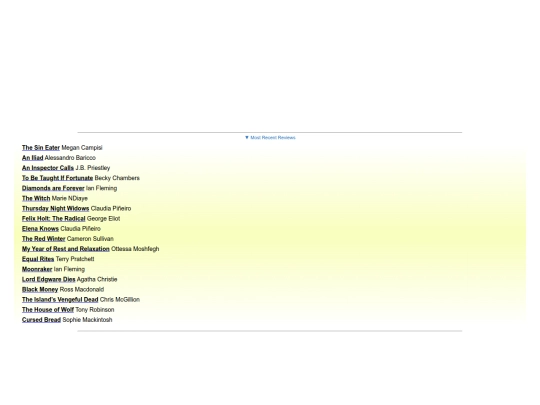This screenshot has height=405, width=540.
Task: Click author name Tony Robinson
Action: click(95, 310)
